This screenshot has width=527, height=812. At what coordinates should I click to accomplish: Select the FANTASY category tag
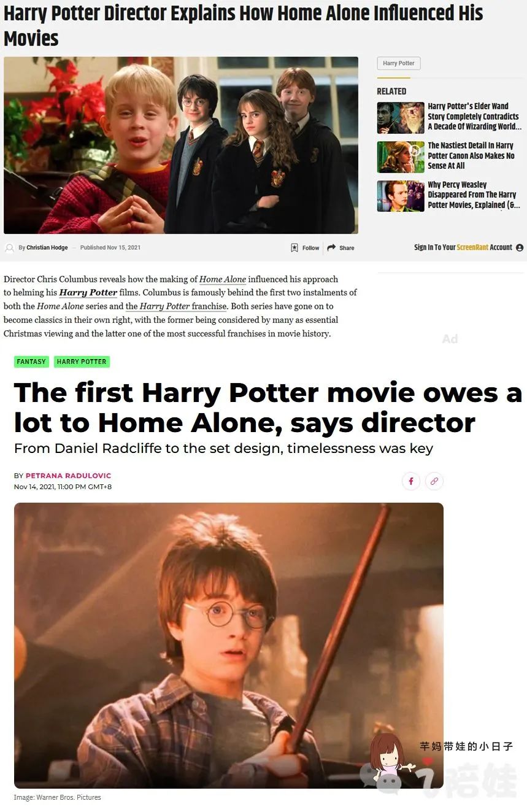tap(31, 362)
